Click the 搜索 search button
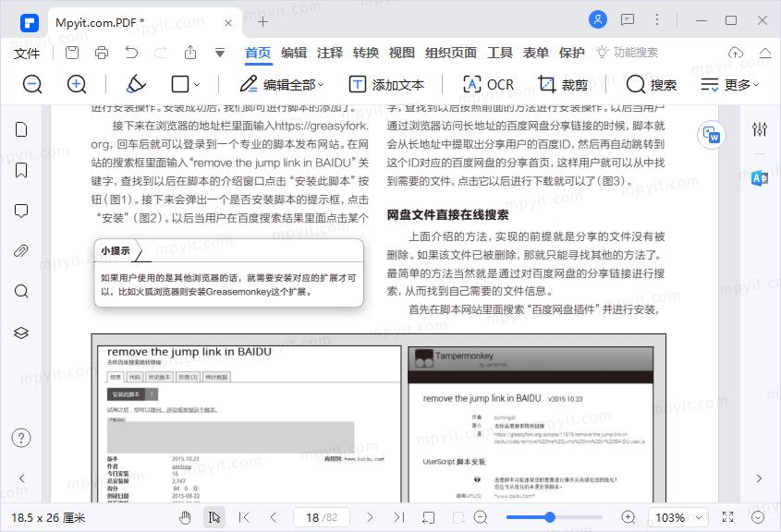This screenshot has height=532, width=781. [653, 84]
